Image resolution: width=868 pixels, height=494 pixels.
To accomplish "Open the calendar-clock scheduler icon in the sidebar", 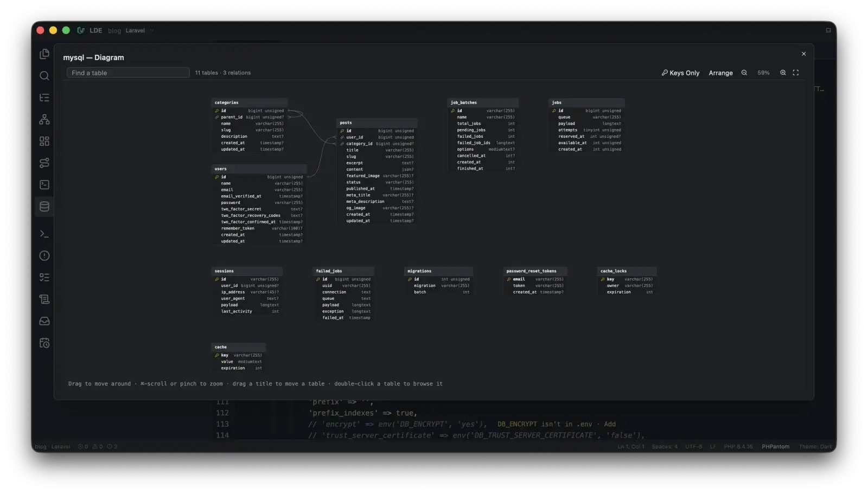I will 44,343.
